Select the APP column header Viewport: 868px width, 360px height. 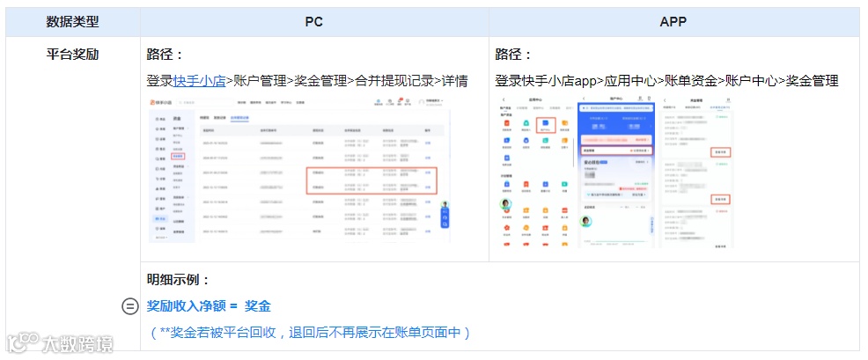tap(673, 22)
